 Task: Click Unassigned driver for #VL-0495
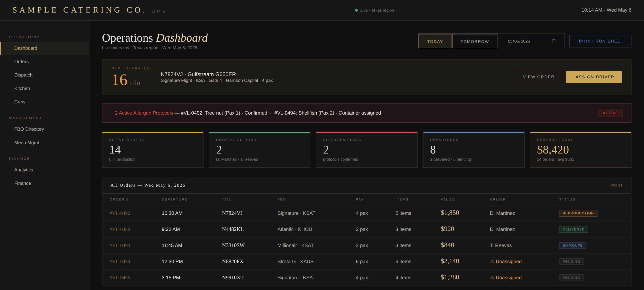pyautogui.click(x=506, y=277)
